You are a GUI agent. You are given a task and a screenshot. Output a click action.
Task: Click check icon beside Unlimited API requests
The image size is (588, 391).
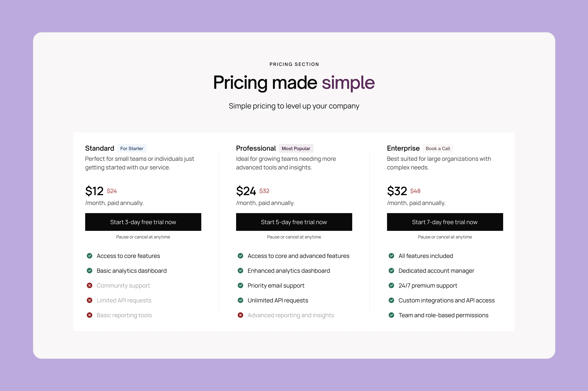tap(240, 300)
